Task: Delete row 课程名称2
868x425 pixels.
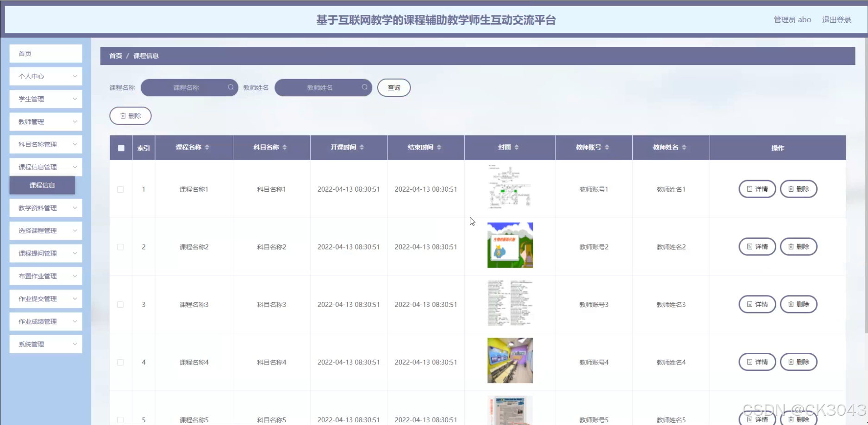Action: click(799, 247)
